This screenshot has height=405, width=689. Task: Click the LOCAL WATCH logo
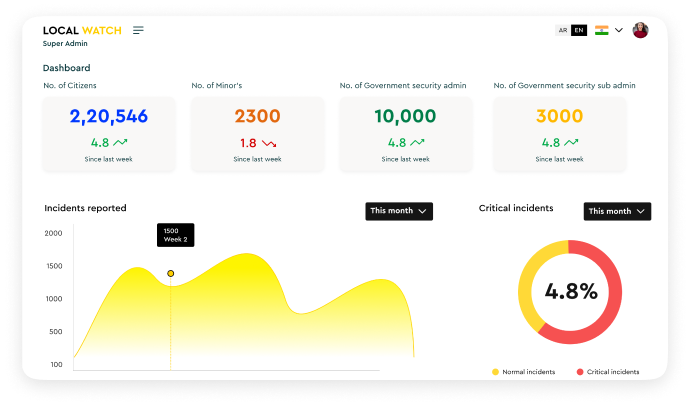point(82,30)
